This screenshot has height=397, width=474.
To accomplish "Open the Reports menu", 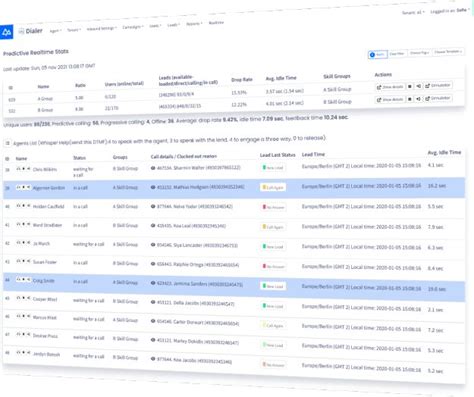I will pos(194,24).
